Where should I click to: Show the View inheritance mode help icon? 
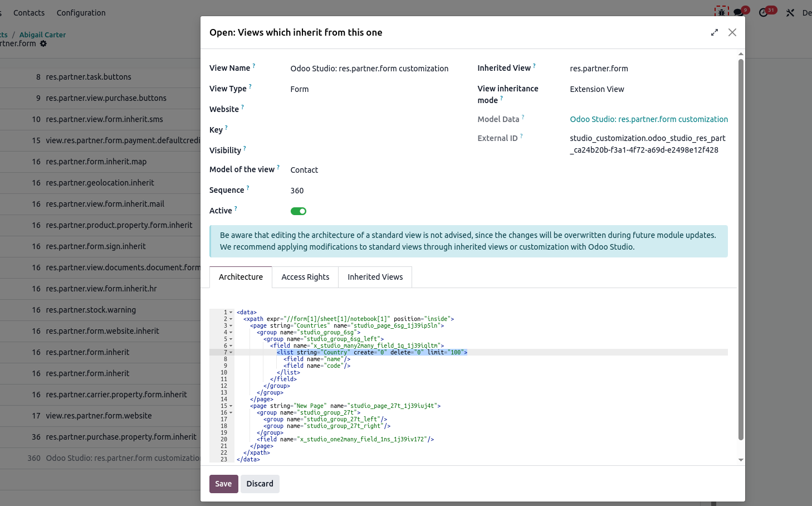point(501,98)
